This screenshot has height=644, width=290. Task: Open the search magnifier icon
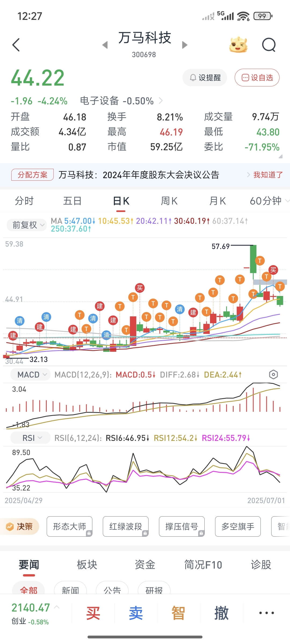coord(269,45)
